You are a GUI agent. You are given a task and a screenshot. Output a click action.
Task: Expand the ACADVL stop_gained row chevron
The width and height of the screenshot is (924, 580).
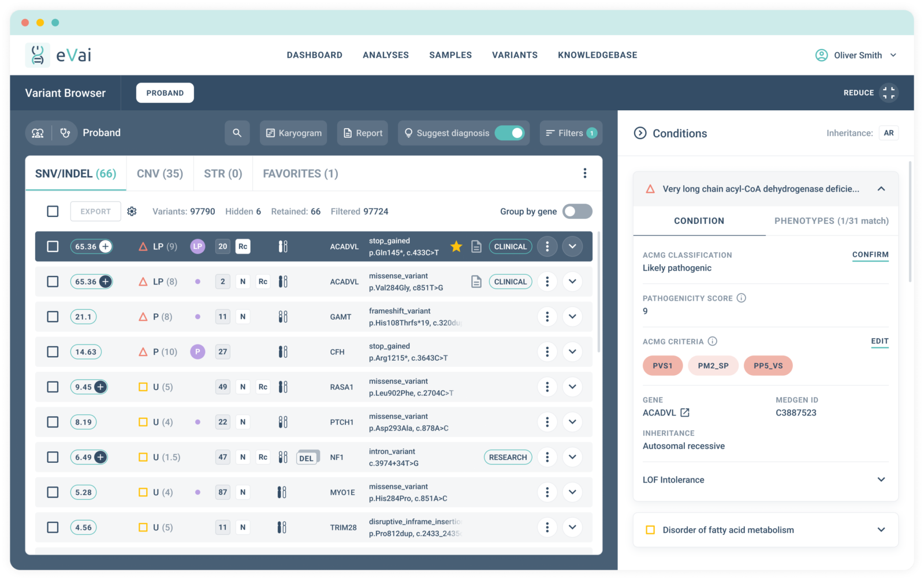[572, 246]
